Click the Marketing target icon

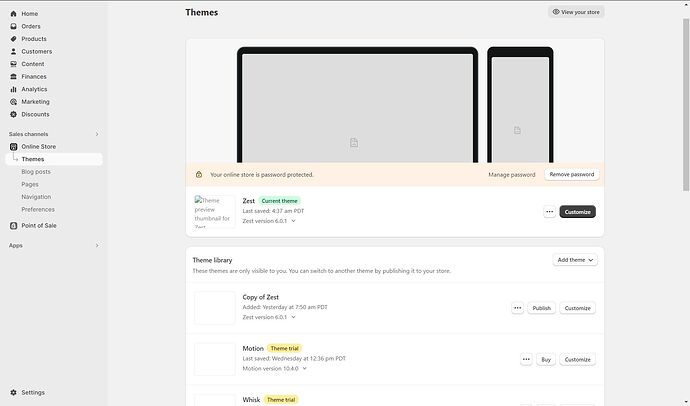[13, 102]
